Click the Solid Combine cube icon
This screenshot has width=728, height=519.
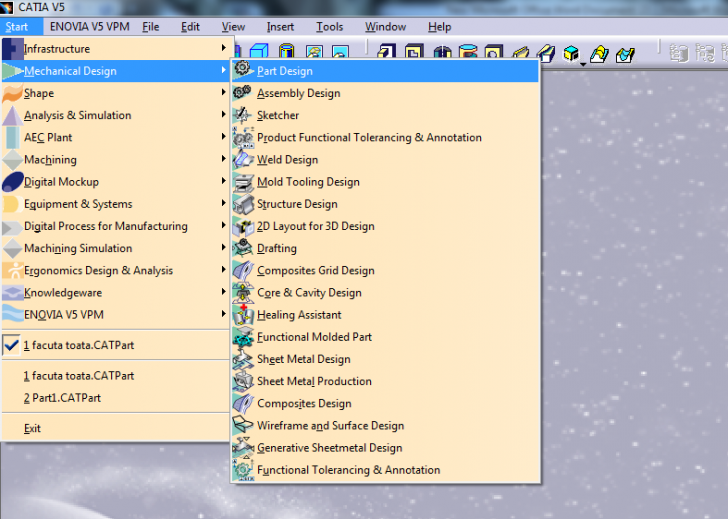coord(571,53)
